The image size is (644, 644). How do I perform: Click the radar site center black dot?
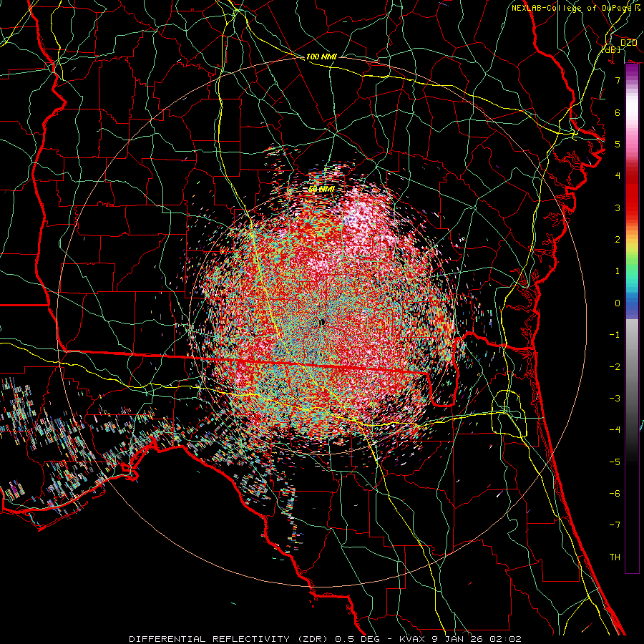point(323,323)
